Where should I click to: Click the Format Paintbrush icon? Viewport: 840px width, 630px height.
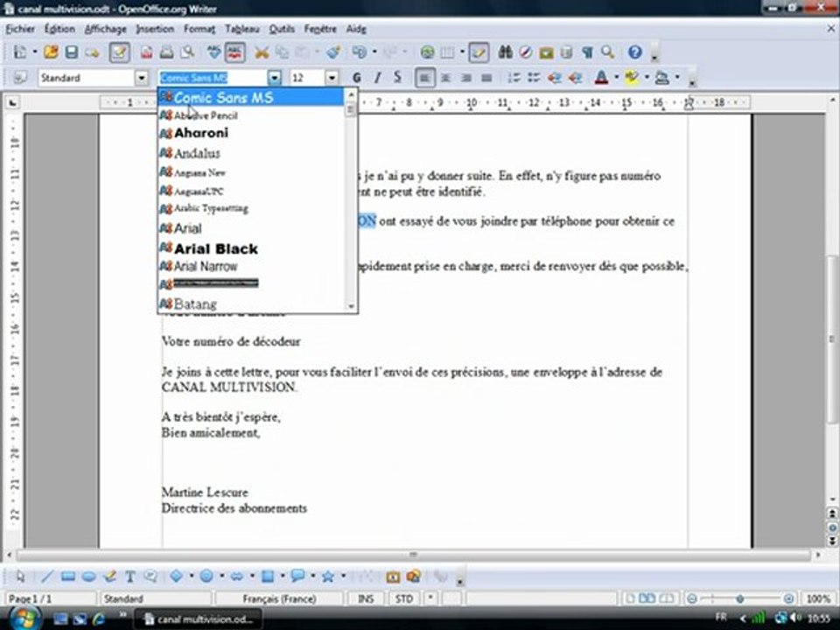click(x=333, y=52)
